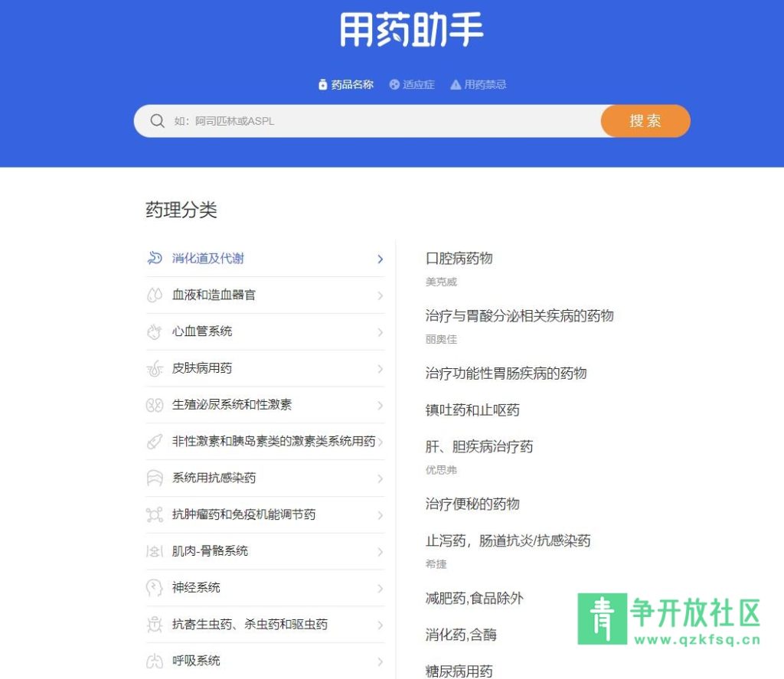Click the magnifier icon in search bar
Viewport: 784px width, 679px height.
click(157, 121)
